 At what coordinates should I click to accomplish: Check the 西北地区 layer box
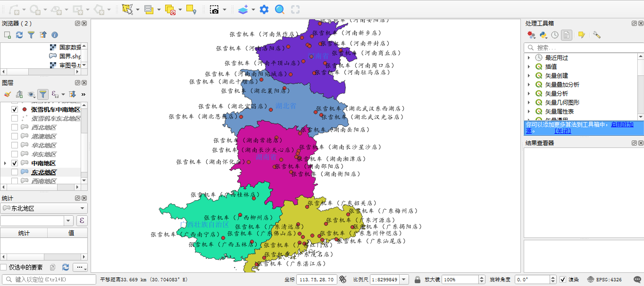15,127
